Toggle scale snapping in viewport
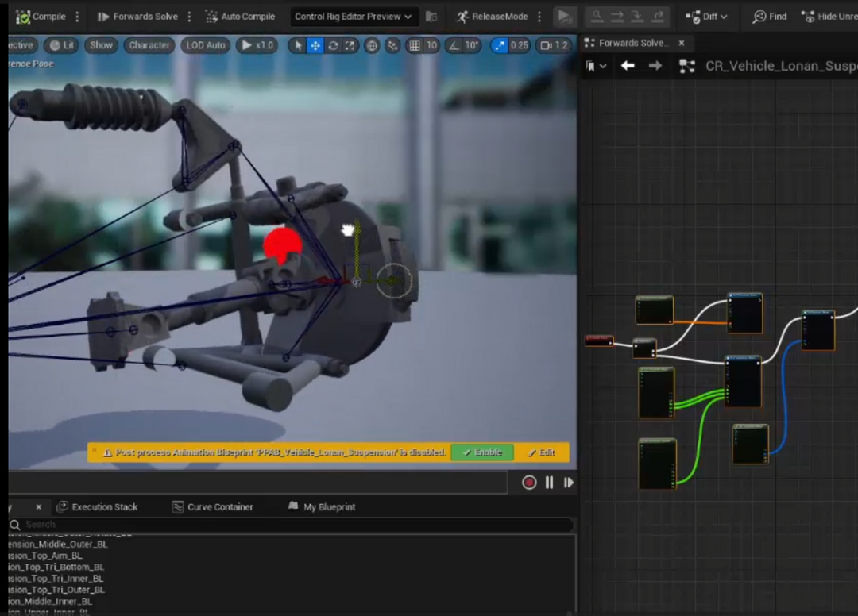The height and width of the screenshot is (616, 858). point(500,45)
